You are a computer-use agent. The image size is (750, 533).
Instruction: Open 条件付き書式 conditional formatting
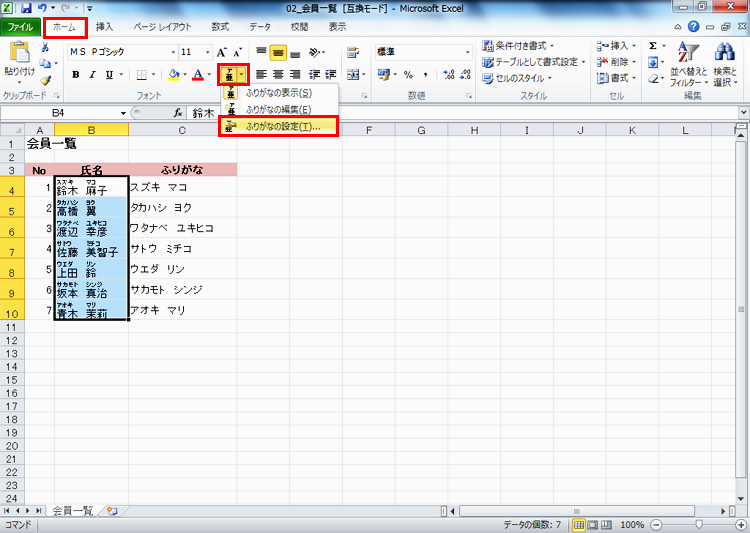518,46
